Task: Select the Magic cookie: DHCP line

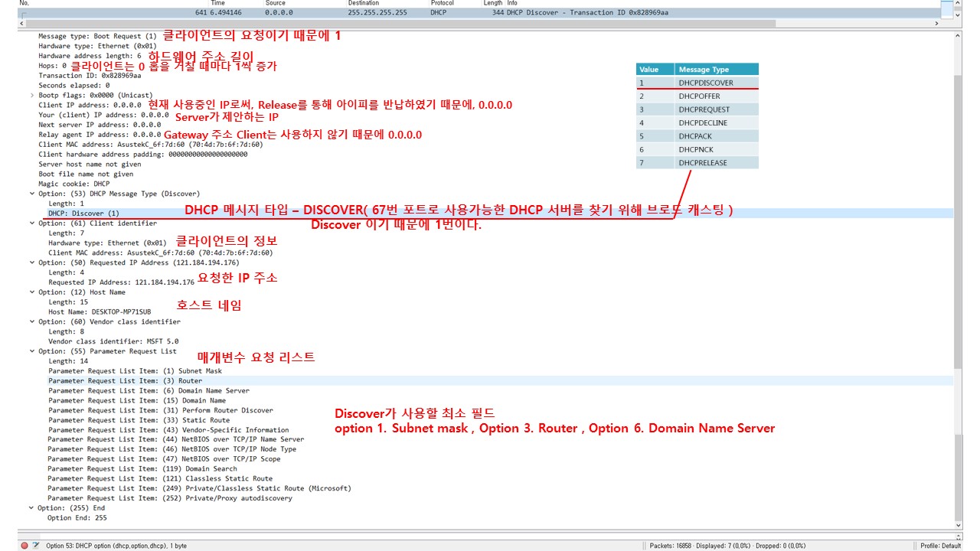Action: (74, 184)
